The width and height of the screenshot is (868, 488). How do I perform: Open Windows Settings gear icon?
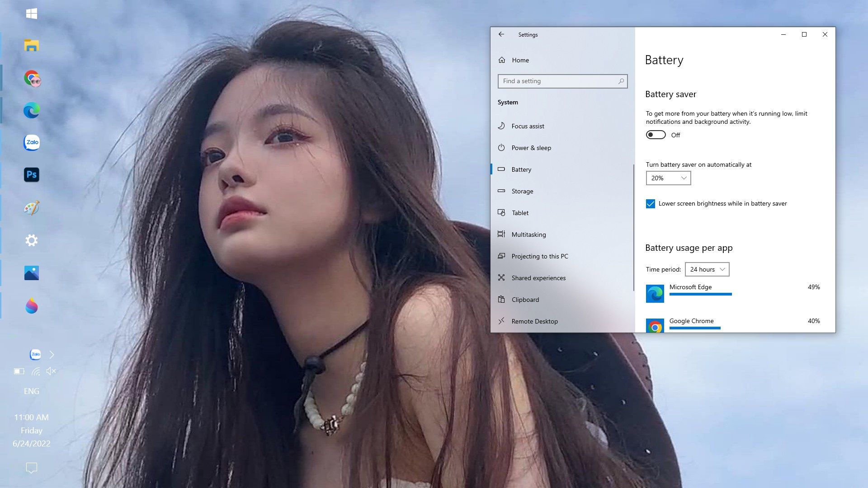(31, 240)
